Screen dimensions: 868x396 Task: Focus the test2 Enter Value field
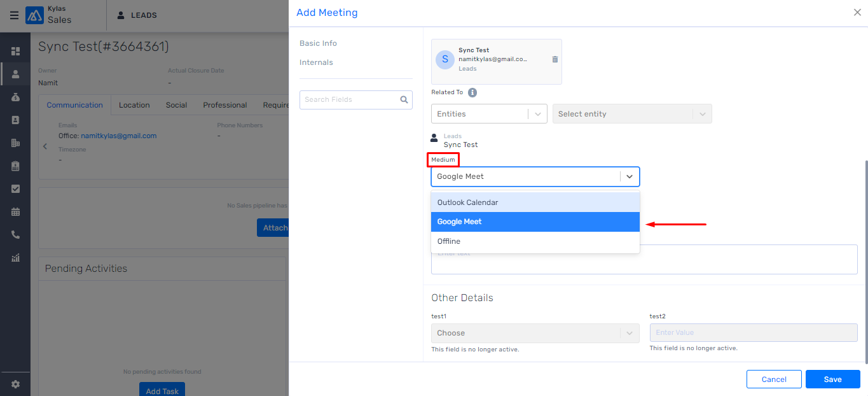[754, 333]
